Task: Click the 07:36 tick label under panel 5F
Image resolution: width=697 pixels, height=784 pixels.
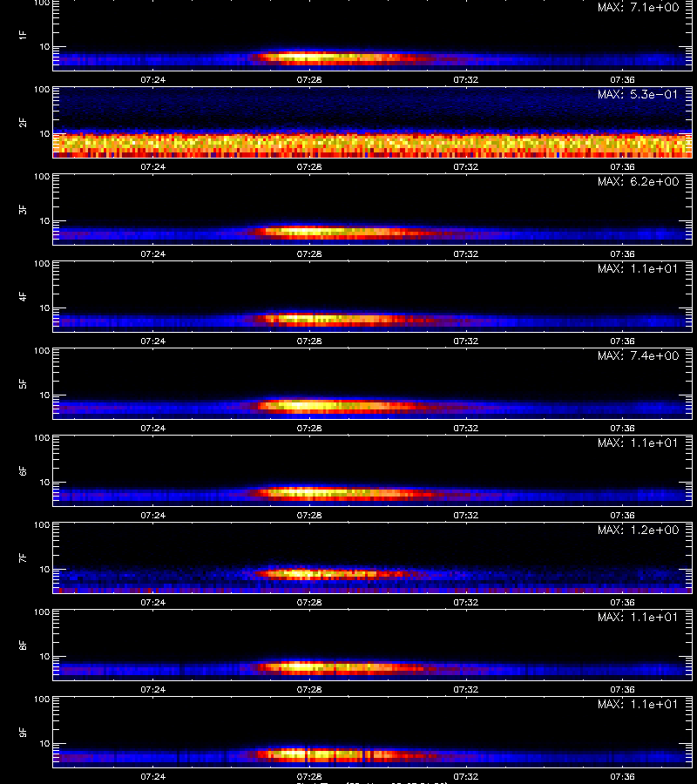Action: 622,428
